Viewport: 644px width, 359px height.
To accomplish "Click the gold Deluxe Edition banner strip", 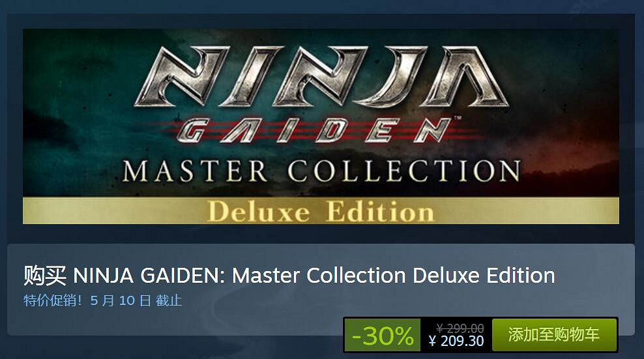I will [x=321, y=211].
